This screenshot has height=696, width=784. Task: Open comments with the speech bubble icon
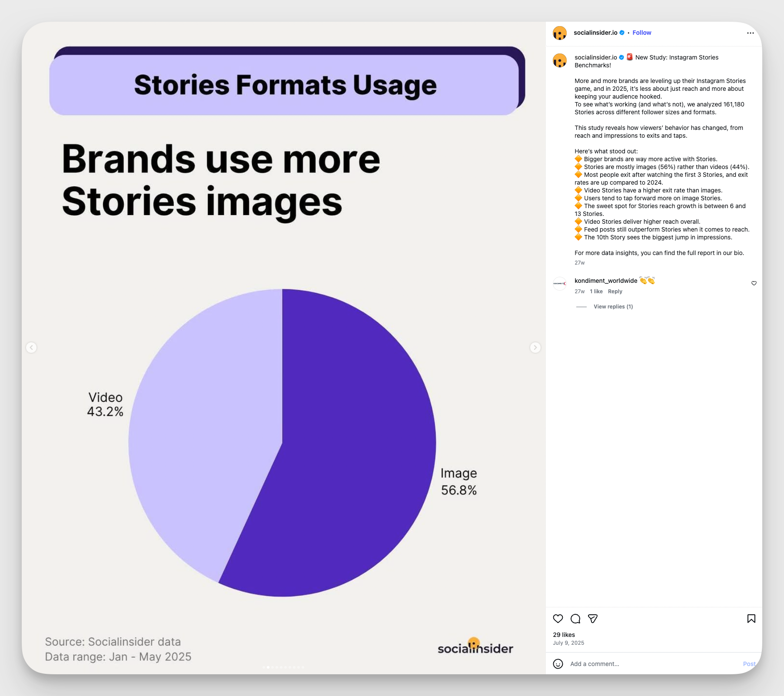point(575,619)
